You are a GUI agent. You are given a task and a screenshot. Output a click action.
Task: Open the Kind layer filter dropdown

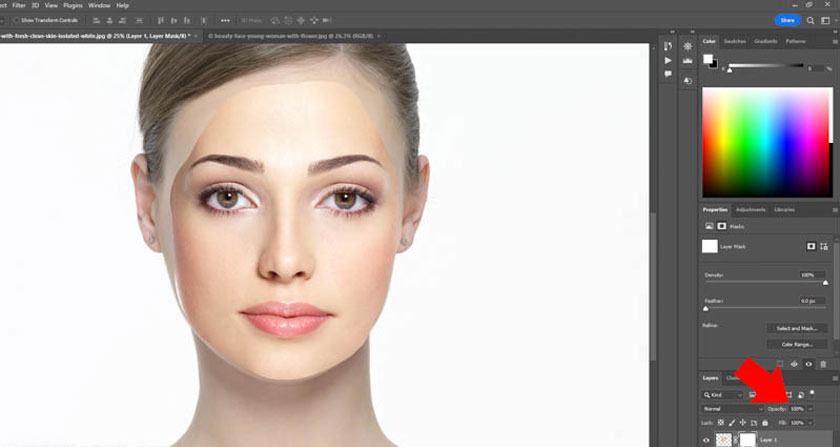[724, 395]
